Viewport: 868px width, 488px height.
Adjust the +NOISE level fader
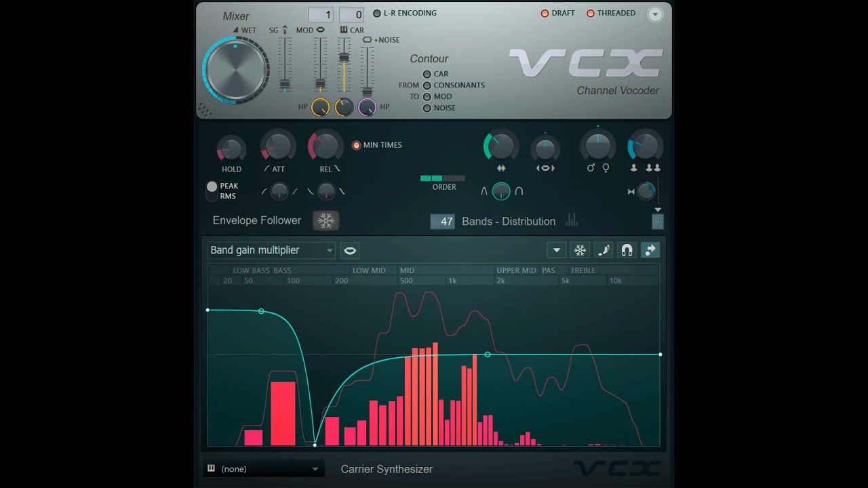[367, 90]
